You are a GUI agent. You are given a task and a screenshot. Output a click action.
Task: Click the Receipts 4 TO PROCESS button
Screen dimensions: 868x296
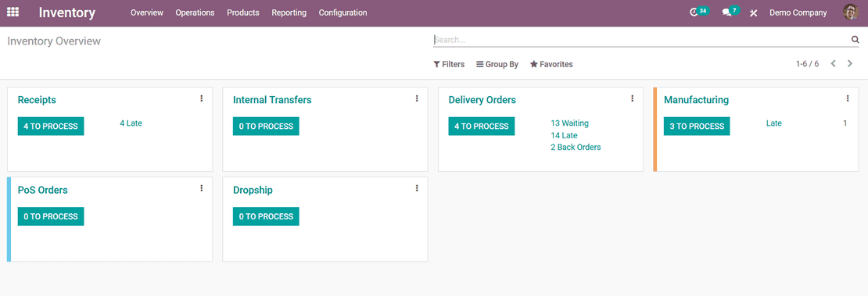[x=51, y=127]
